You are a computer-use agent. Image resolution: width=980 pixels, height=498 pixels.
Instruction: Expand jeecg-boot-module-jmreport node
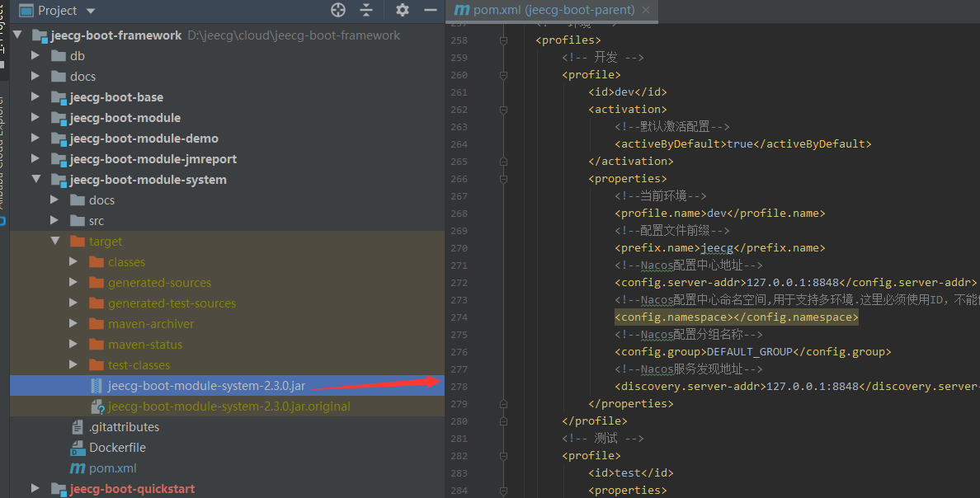(35, 158)
